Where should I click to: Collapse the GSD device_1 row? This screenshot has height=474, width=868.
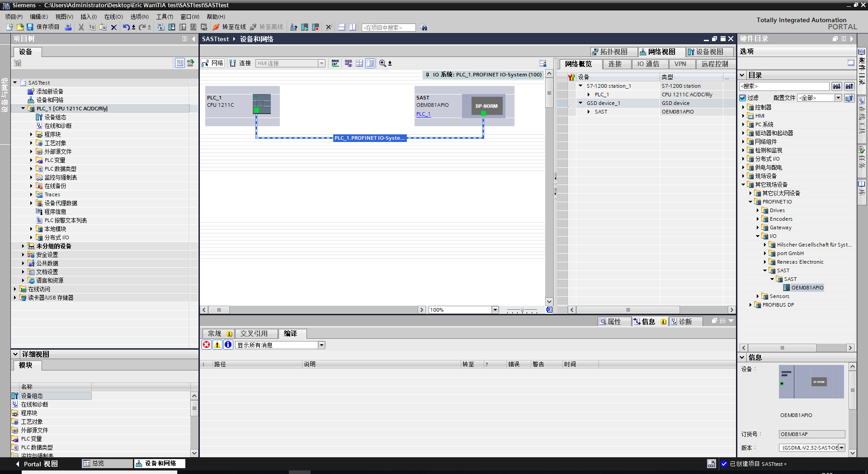(x=580, y=103)
